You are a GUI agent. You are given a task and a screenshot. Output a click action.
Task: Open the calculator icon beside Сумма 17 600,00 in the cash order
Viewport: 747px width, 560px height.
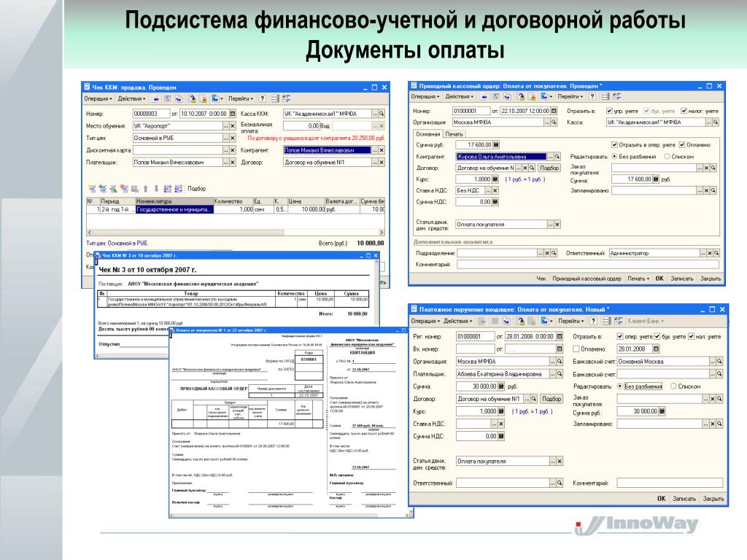[496, 145]
